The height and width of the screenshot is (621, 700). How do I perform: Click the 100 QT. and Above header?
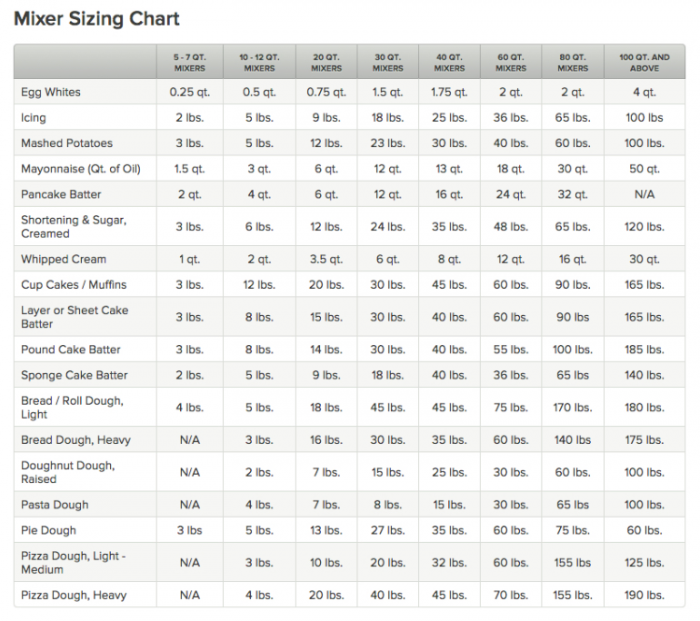click(x=644, y=63)
